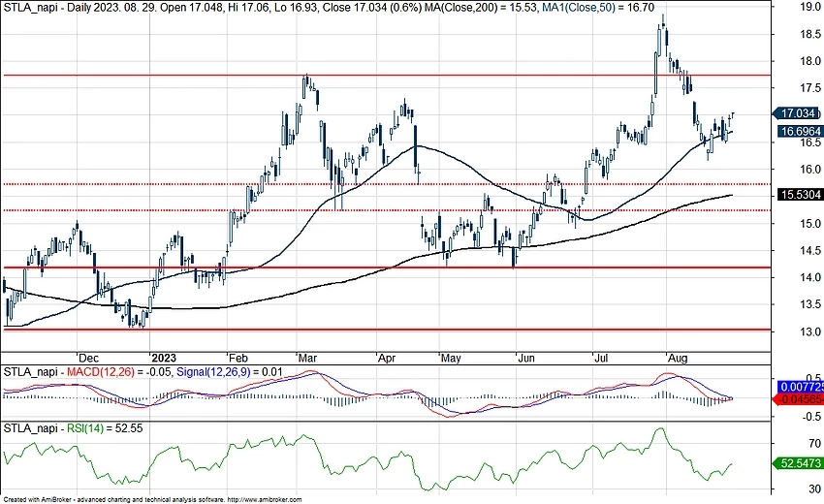
Task: Click the 'RSI(14) = 52.55' legend text
Action: [x=105, y=428]
